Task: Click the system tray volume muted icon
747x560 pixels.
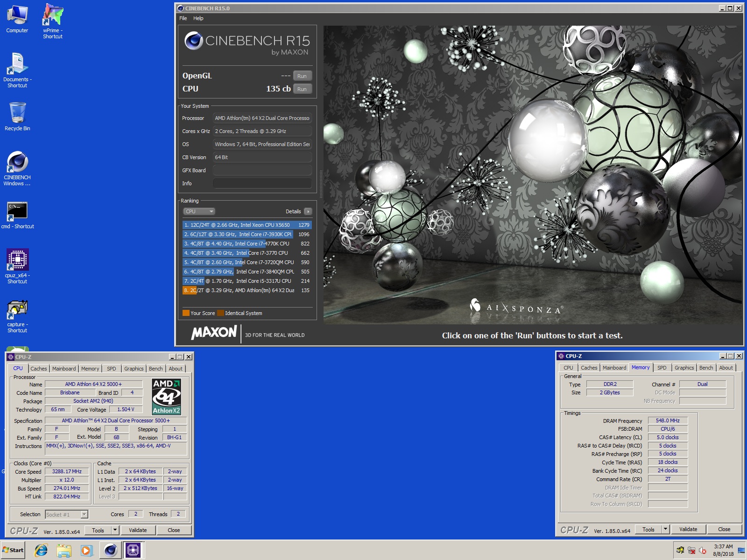Action: tap(703, 551)
